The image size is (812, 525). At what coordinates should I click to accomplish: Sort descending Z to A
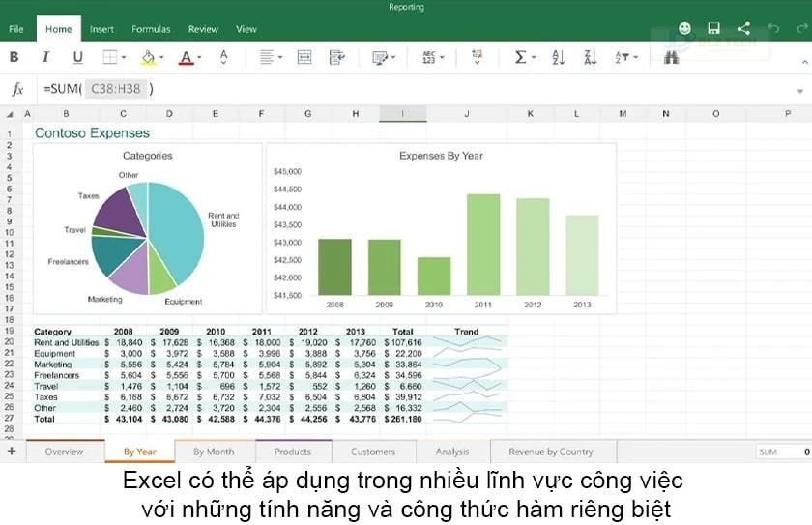click(x=591, y=57)
